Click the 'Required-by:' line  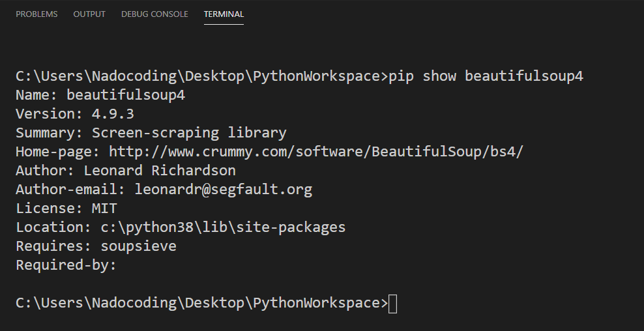click(66, 265)
